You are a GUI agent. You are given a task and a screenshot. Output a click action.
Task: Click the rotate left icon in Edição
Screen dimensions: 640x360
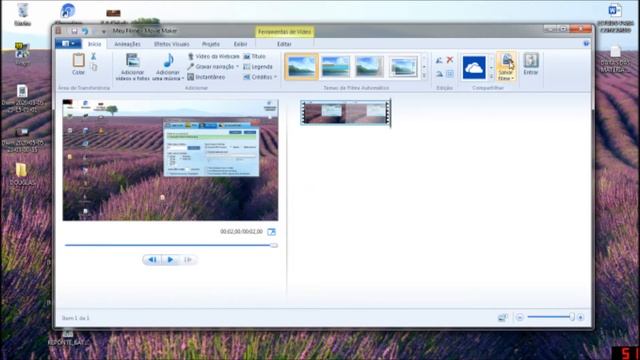pos(439,60)
